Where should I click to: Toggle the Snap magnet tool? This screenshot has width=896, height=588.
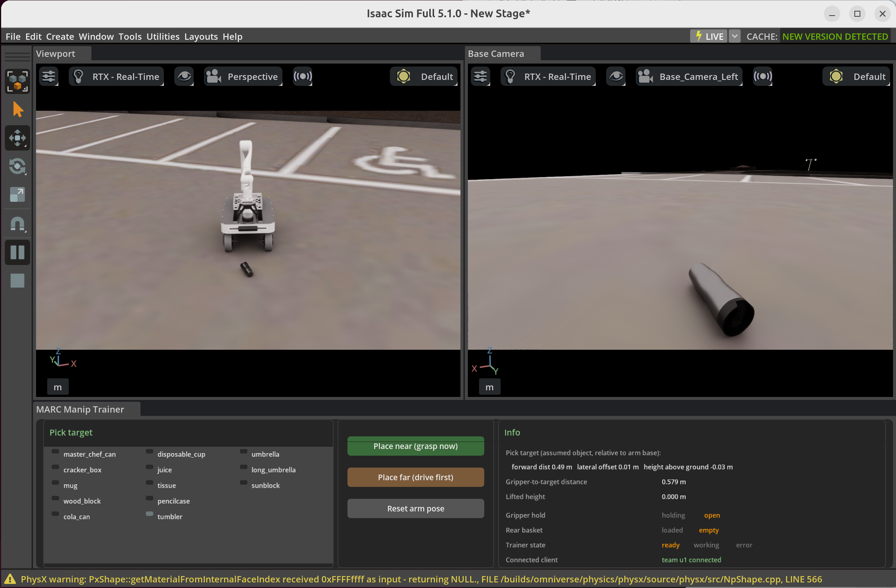coord(17,224)
